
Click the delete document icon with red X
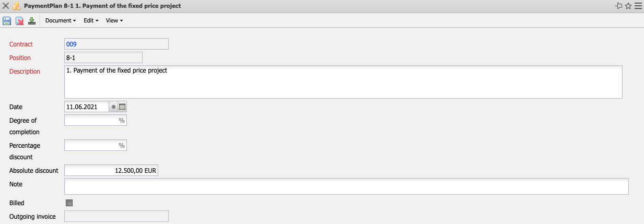[19, 21]
